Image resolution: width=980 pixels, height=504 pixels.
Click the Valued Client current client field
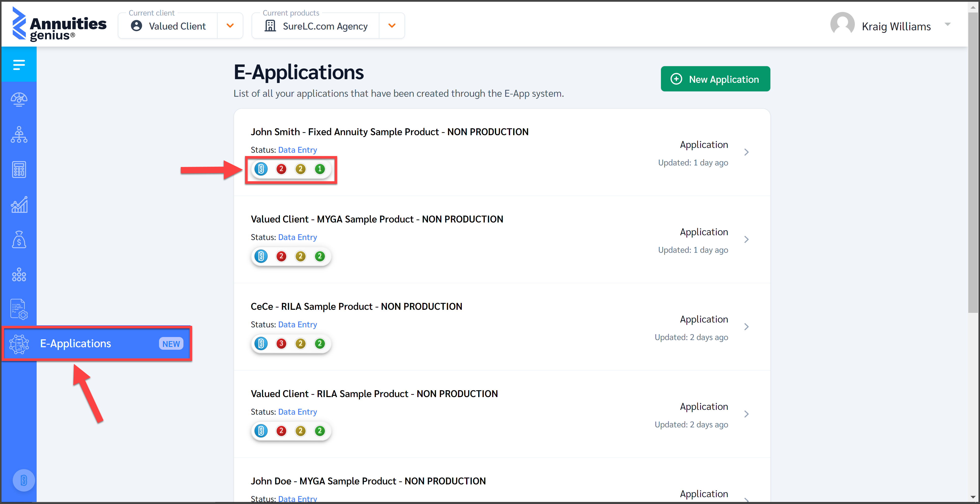[x=168, y=26]
